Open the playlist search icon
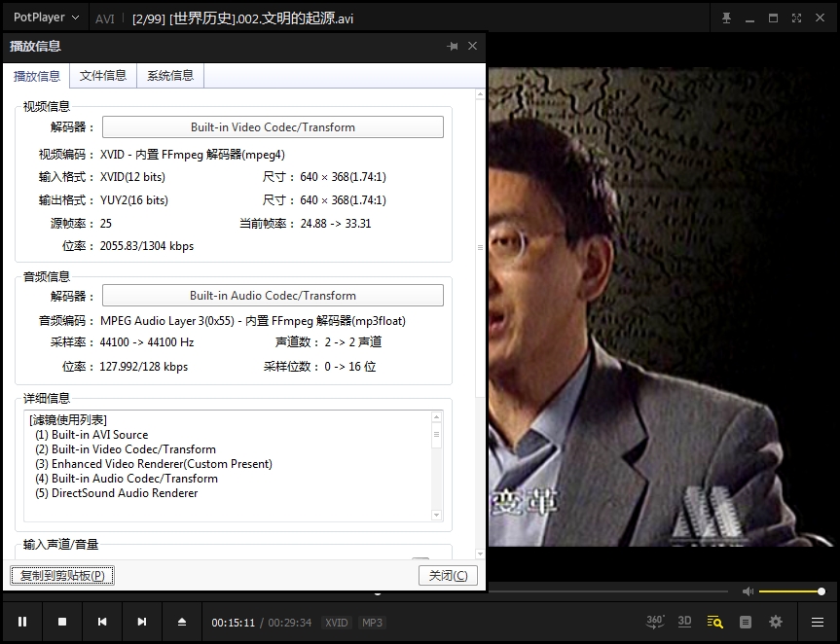The image size is (840, 644). point(715,622)
